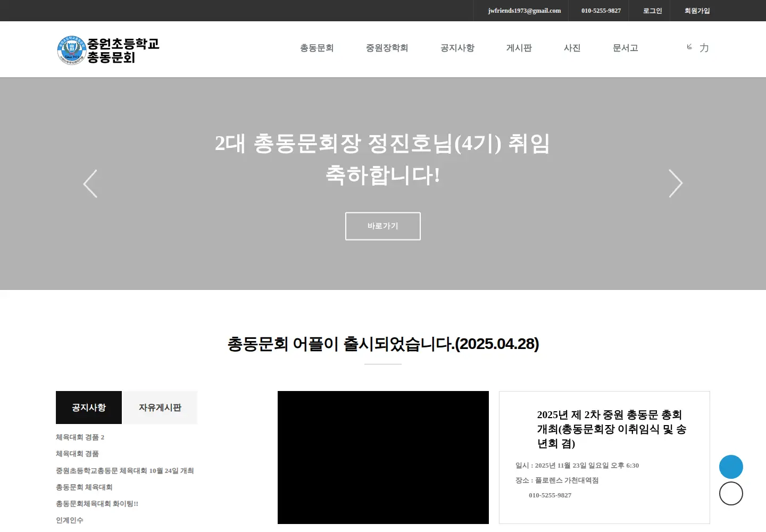
Task: Click the 장소 : 플로렌스 가천대역점 text
Action: click(x=557, y=480)
